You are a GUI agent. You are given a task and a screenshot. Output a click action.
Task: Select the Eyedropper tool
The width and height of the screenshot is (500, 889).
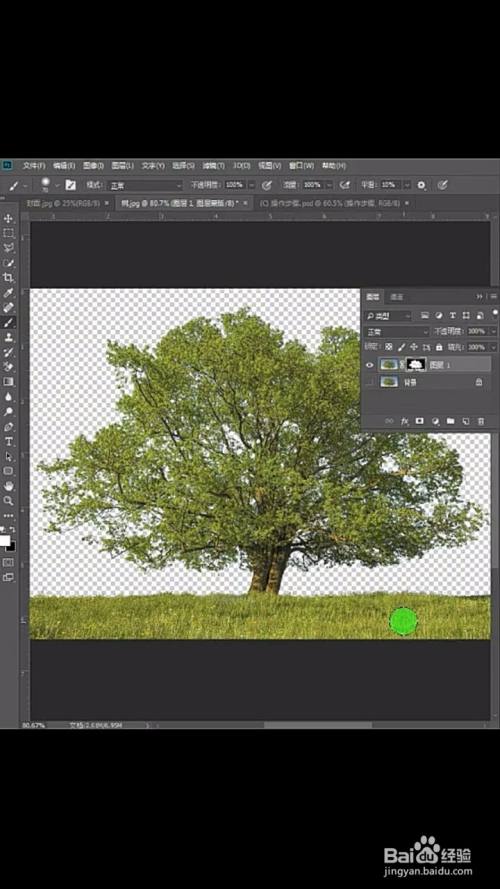coord(9,293)
